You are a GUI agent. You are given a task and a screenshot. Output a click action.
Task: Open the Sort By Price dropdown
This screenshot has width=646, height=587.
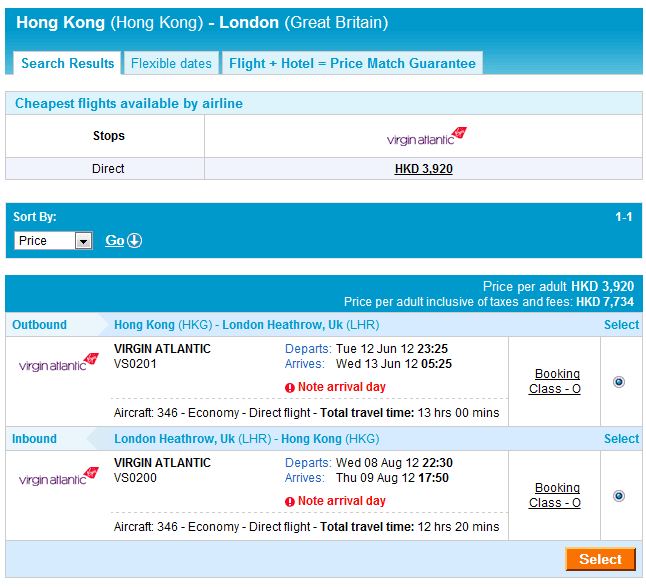click(55, 241)
